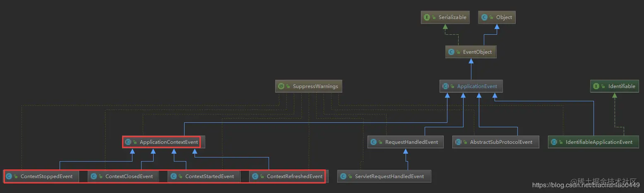This screenshot has height=193, width=644.
Task: Click the ContextRefreshedEvent class icon
Action: (255, 176)
